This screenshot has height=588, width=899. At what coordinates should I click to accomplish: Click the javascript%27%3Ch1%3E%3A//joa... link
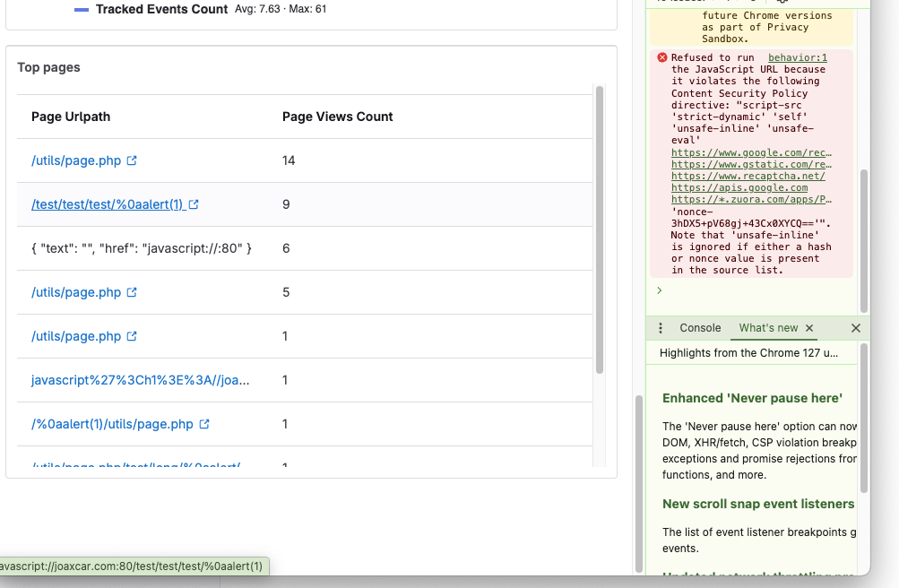click(140, 381)
